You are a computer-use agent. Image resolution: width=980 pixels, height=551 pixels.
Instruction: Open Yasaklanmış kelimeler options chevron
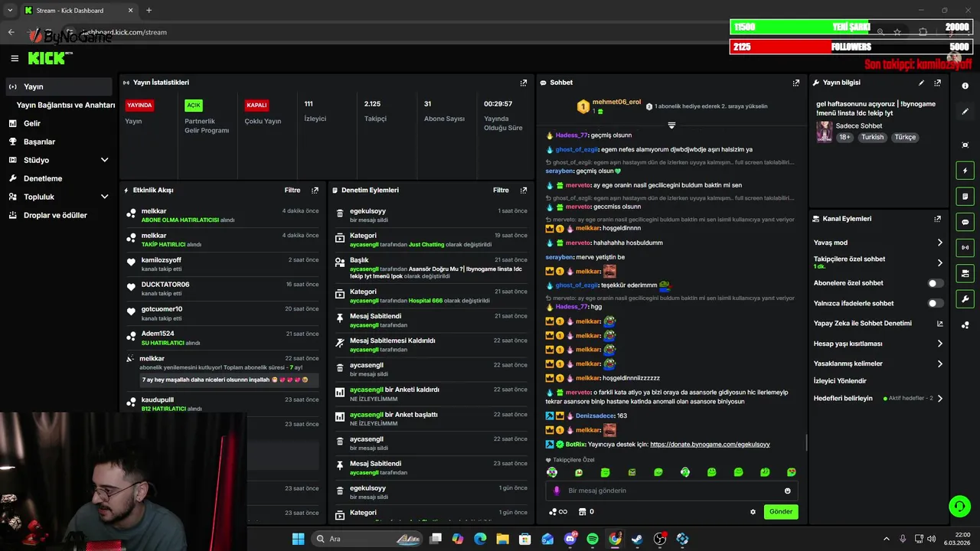tap(940, 364)
